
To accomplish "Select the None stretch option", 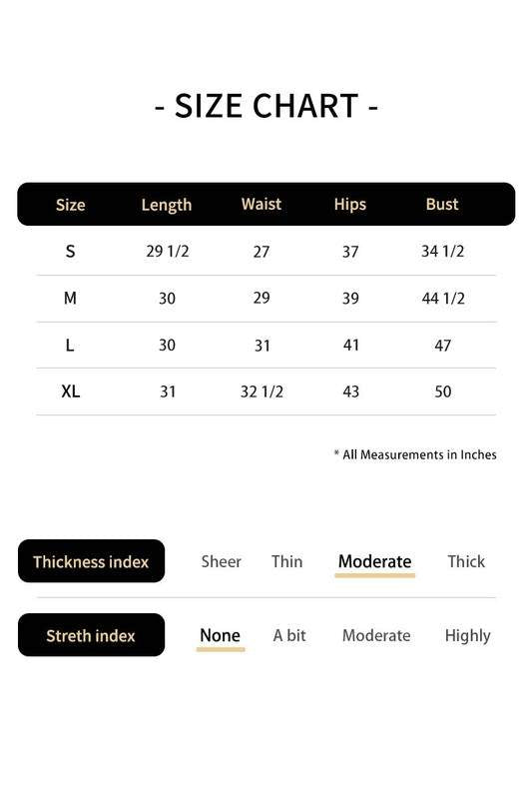I will coord(220,635).
